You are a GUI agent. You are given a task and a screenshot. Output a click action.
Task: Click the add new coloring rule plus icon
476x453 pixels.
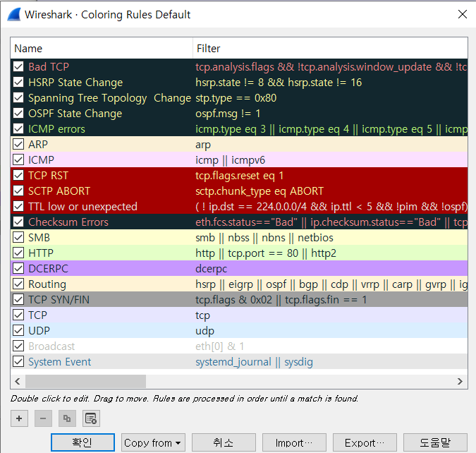[19, 418]
